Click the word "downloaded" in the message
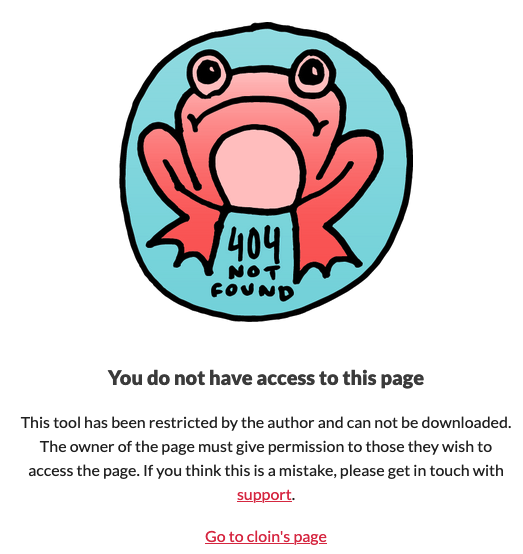This screenshot has height=554, width=523. click(466, 423)
